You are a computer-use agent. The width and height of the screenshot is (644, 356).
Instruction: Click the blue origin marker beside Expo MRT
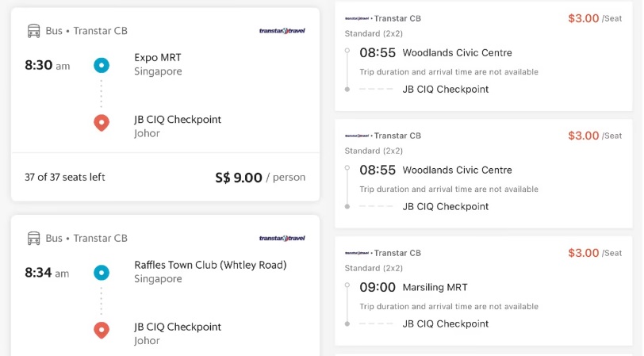[x=102, y=65]
